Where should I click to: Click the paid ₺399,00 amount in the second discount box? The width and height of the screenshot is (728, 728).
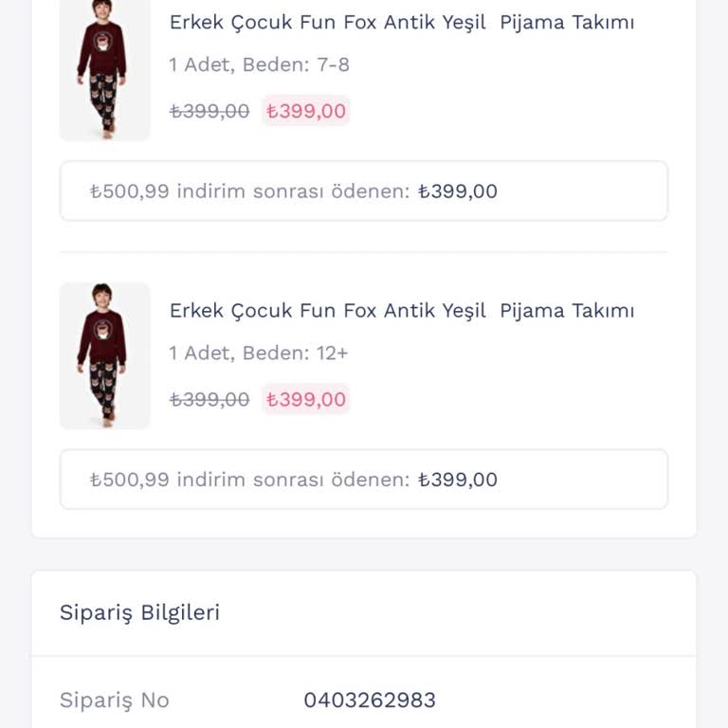(x=458, y=480)
